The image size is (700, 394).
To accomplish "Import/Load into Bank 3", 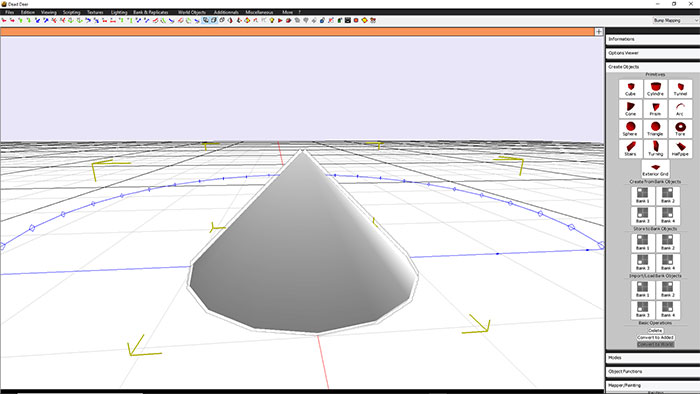I will [x=642, y=310].
